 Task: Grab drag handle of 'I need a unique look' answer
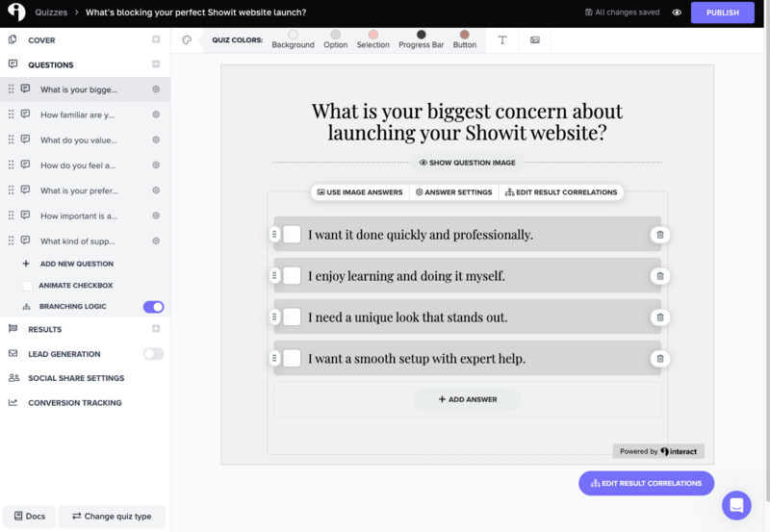tap(274, 317)
